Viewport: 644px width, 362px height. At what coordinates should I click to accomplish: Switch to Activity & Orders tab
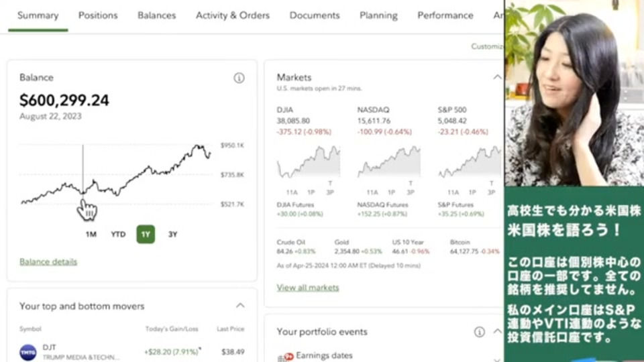233,15
